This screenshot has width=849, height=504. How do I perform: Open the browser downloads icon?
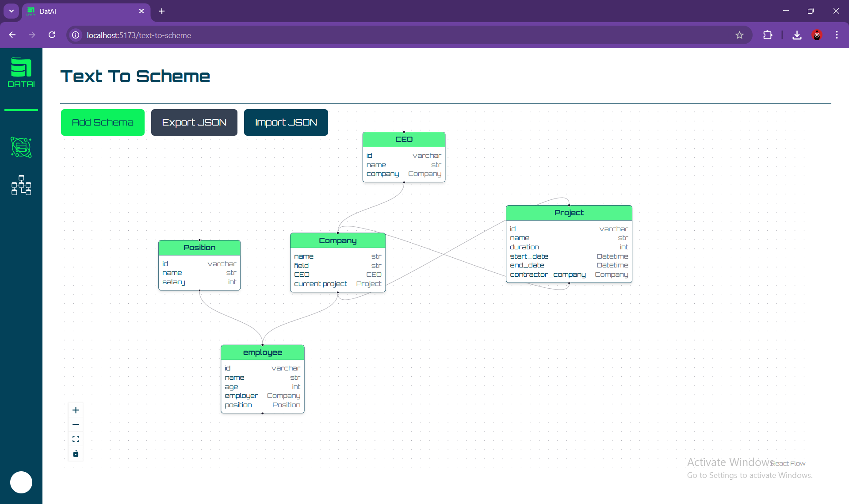[797, 35]
